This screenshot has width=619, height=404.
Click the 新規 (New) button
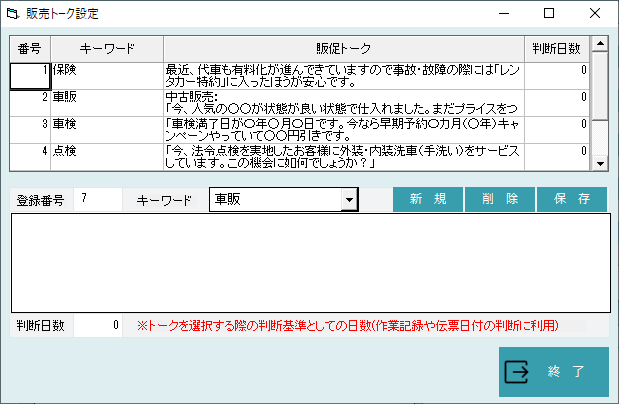(x=428, y=199)
